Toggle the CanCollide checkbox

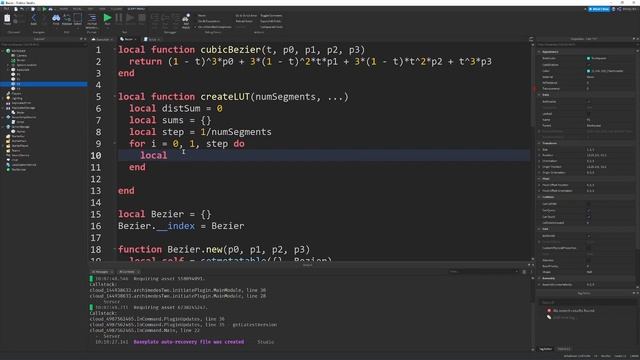point(588,204)
